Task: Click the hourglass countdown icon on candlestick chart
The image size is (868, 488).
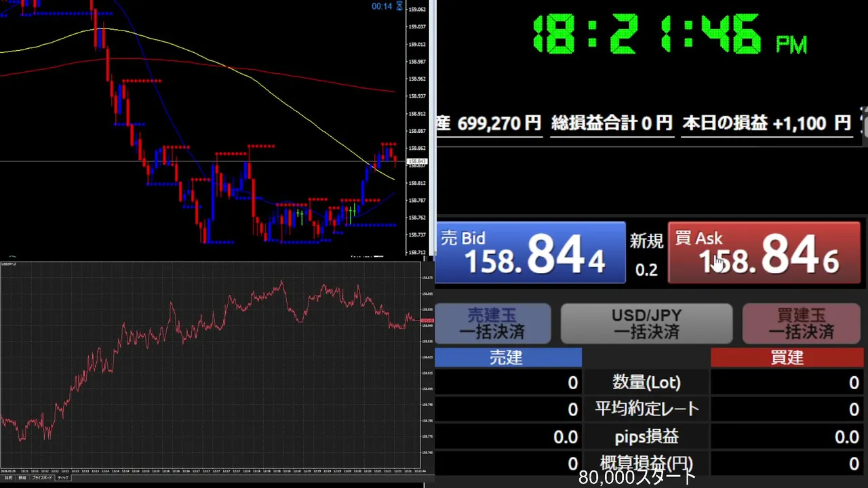Action: point(399,6)
